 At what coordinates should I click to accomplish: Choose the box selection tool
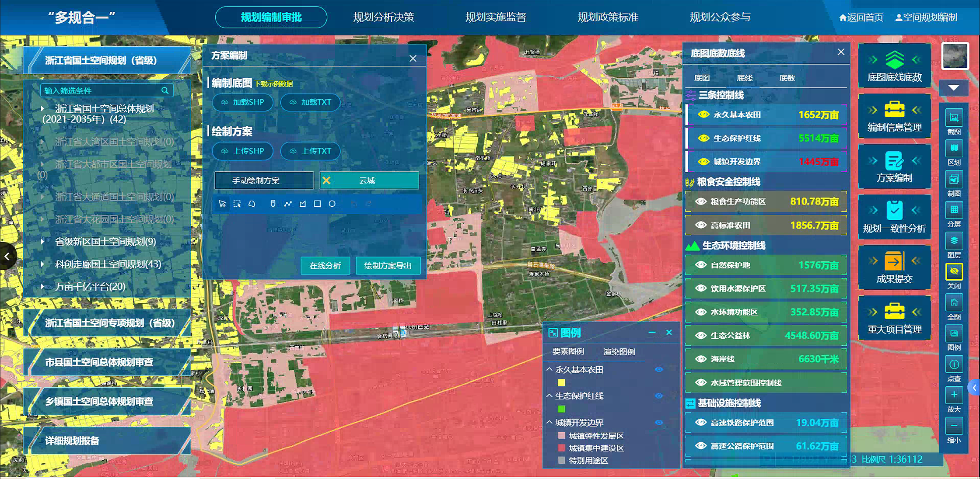(x=237, y=204)
